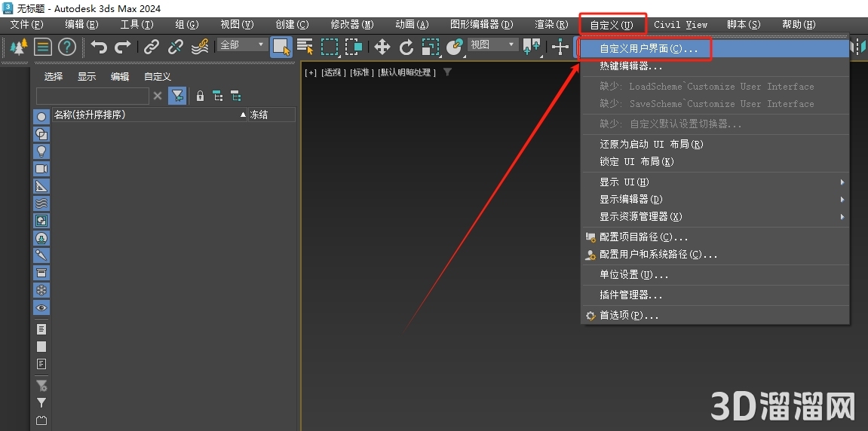This screenshot has height=431, width=868.
Task: Click the lock cell editing icon
Action: (x=201, y=96)
